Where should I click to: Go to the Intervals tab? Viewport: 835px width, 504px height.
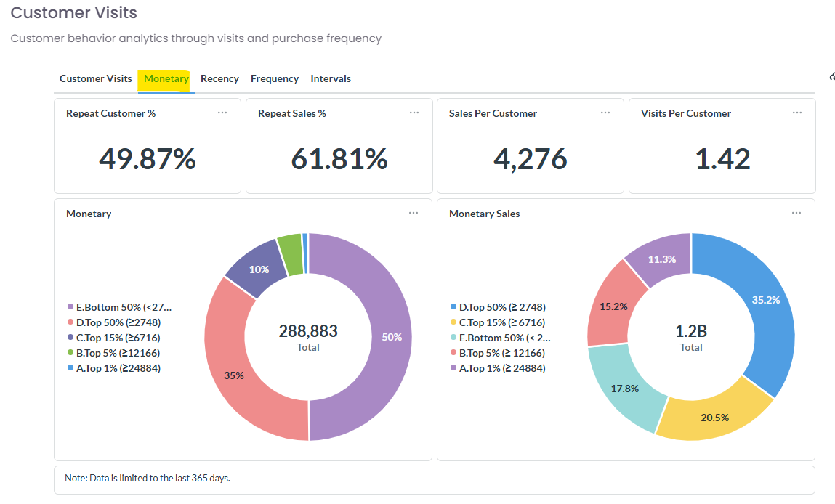[x=331, y=78]
